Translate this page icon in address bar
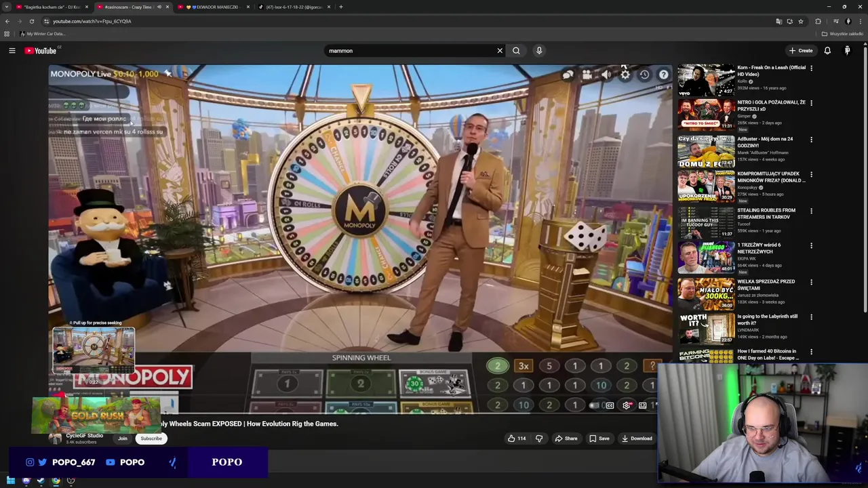This screenshot has width=868, height=488. (778, 21)
